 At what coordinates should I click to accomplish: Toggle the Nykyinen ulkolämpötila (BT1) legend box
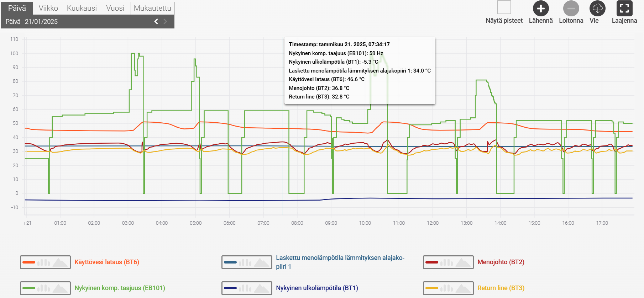tap(247, 288)
